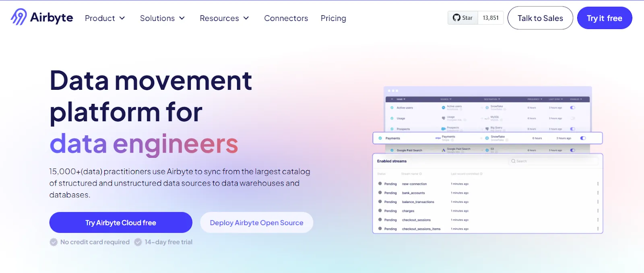Sort by Destination column header
The image size is (644, 273).
click(492, 99)
